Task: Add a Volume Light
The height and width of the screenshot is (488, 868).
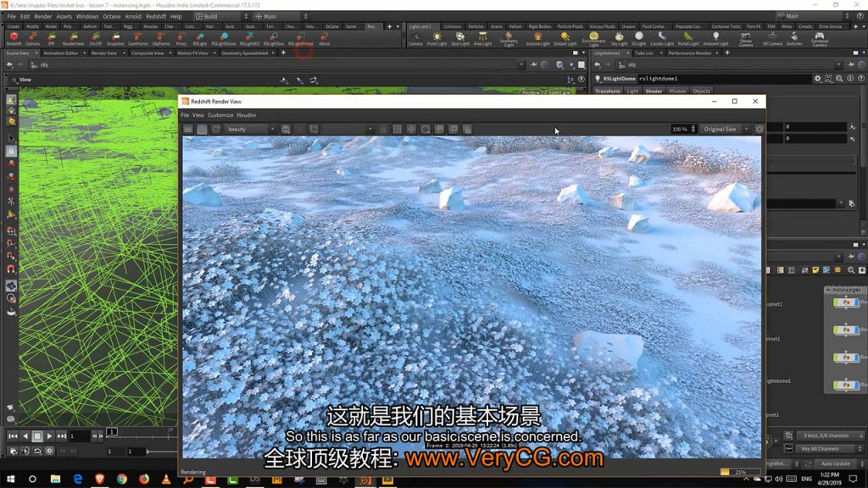Action: [537, 38]
